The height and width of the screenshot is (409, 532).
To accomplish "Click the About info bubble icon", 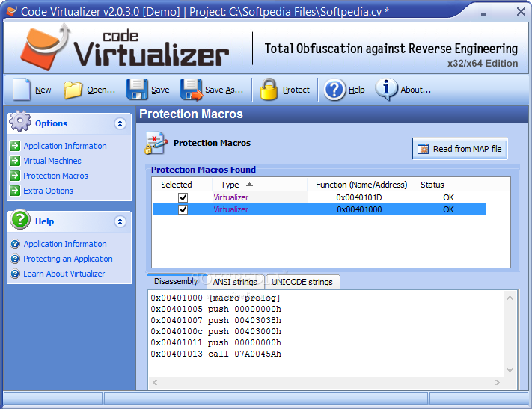I will (x=386, y=90).
